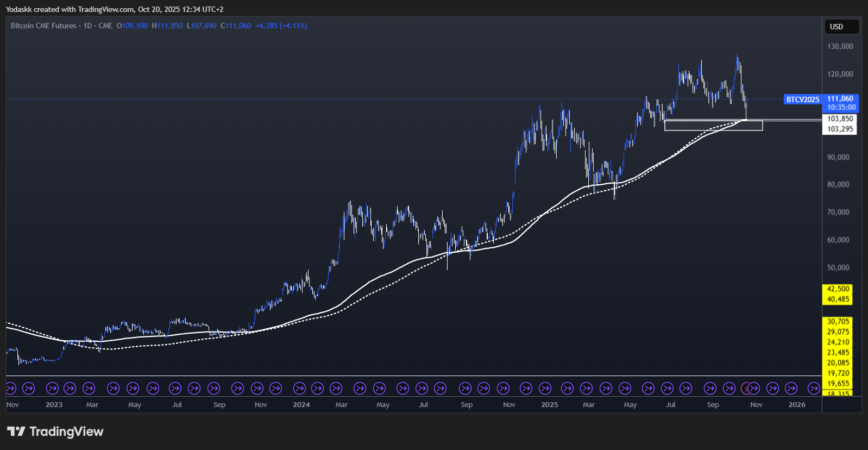Click the yellow 42,500 price label
The height and width of the screenshot is (450, 868).
(838, 289)
